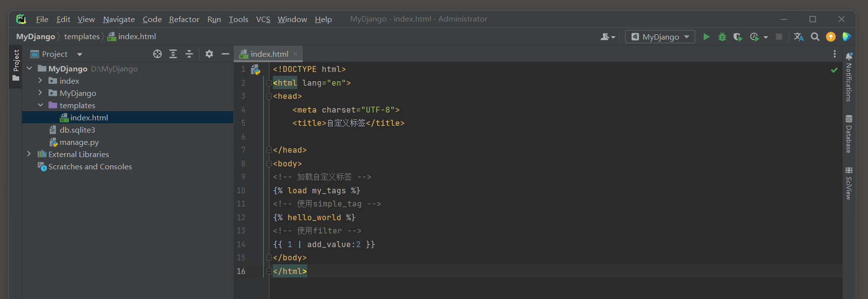Click the profiler run icon
The width and height of the screenshot is (868, 299).
[x=755, y=37]
